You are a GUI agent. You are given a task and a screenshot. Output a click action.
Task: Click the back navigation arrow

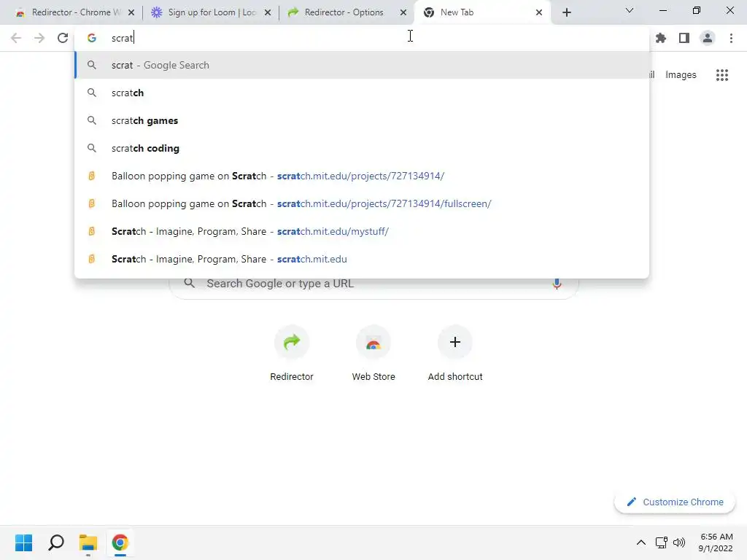16,38
